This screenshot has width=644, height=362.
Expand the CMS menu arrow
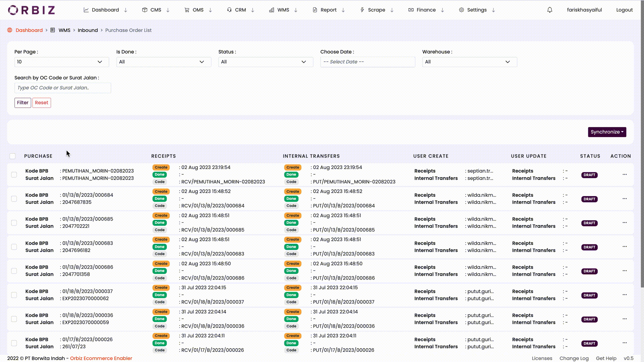tap(168, 10)
